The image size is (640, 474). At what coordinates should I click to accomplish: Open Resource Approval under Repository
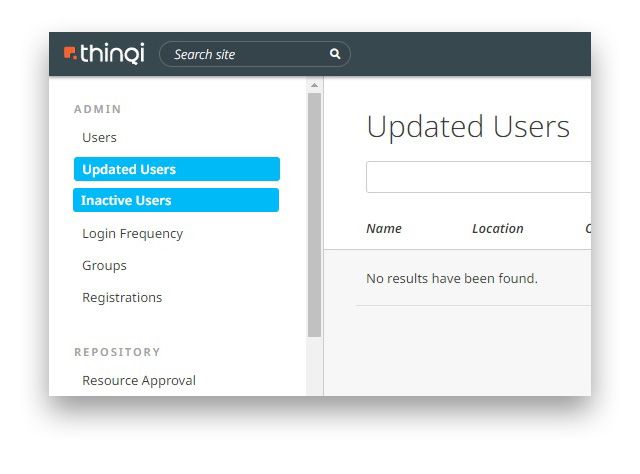pos(139,381)
